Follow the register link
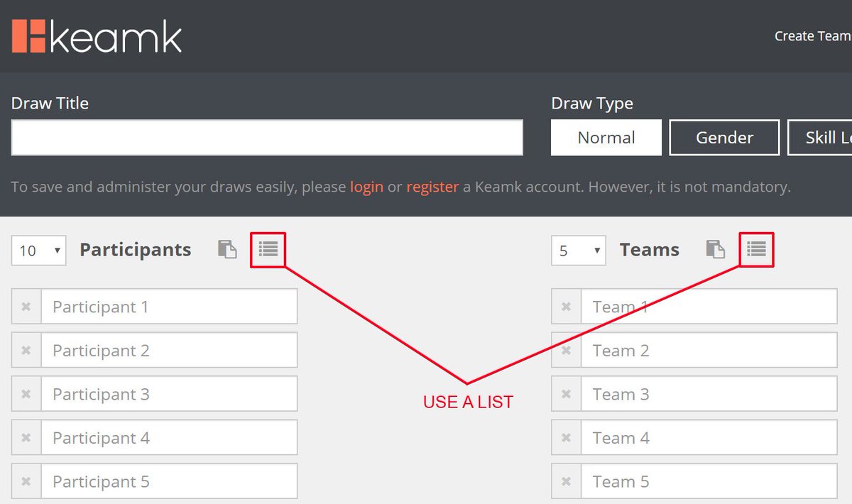Screen dimensions: 852x504 (432, 187)
